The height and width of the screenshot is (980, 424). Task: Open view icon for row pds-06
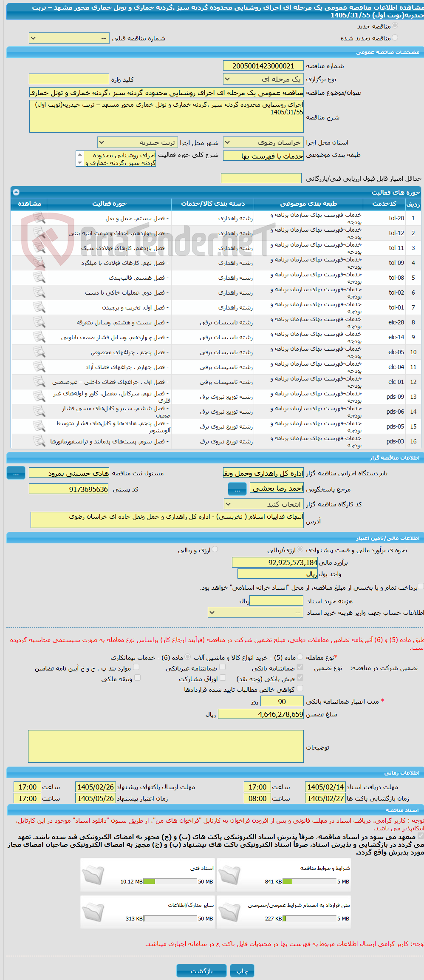pos(39,412)
